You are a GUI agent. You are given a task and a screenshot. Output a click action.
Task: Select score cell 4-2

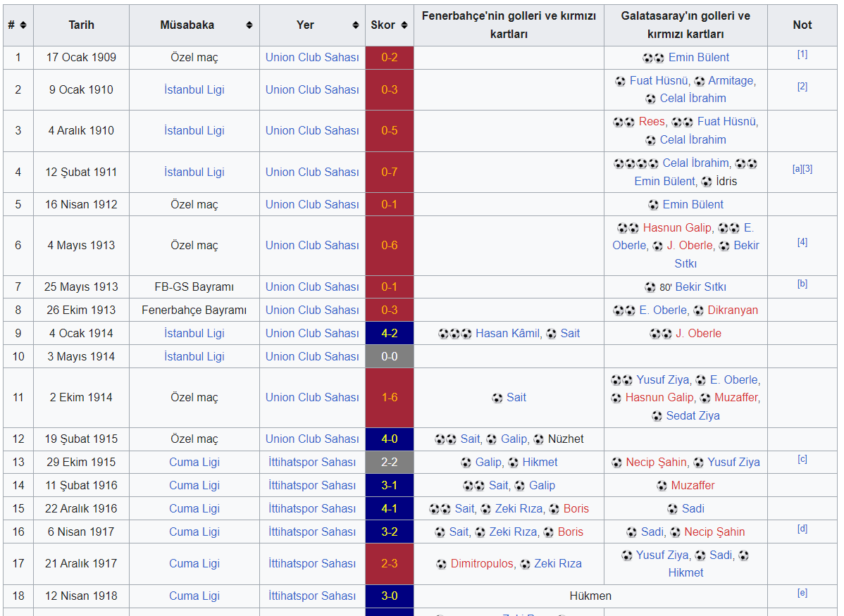tap(390, 334)
